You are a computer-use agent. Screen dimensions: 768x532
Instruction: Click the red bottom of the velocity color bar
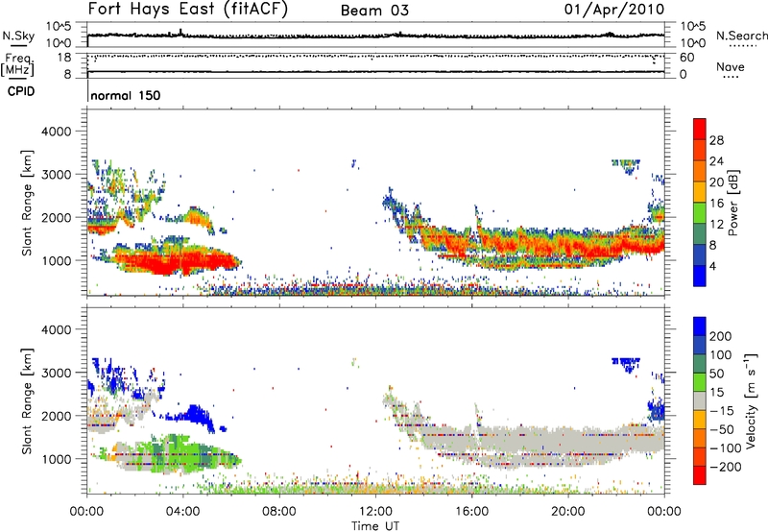[700, 475]
